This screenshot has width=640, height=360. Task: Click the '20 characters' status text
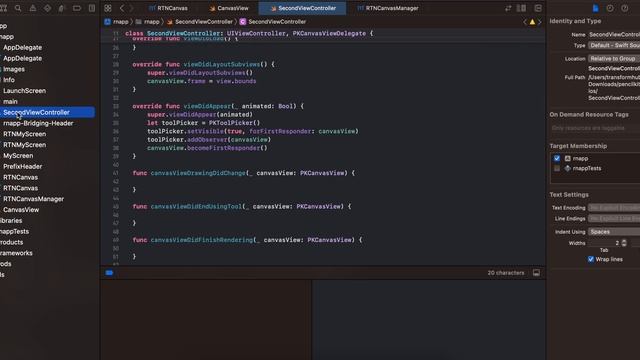[x=506, y=273]
